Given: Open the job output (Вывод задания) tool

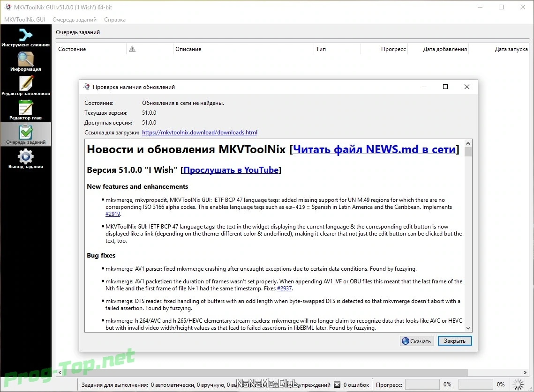Looking at the screenshot, I should pos(25,159).
